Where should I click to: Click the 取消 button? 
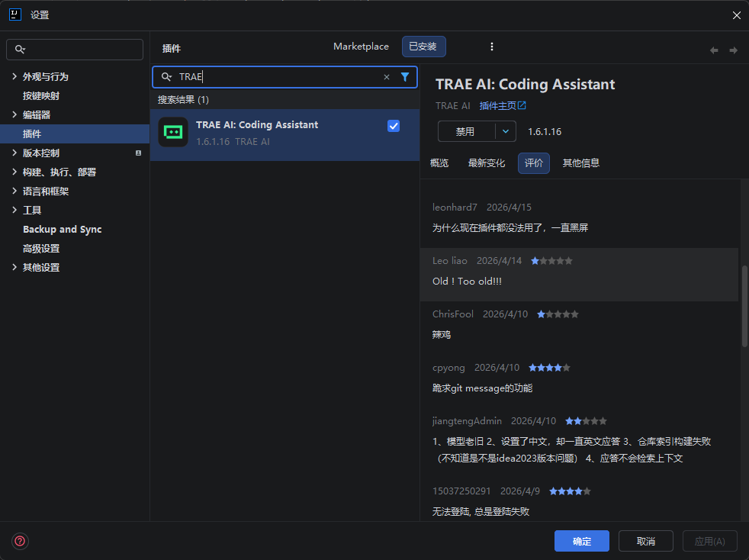(646, 541)
